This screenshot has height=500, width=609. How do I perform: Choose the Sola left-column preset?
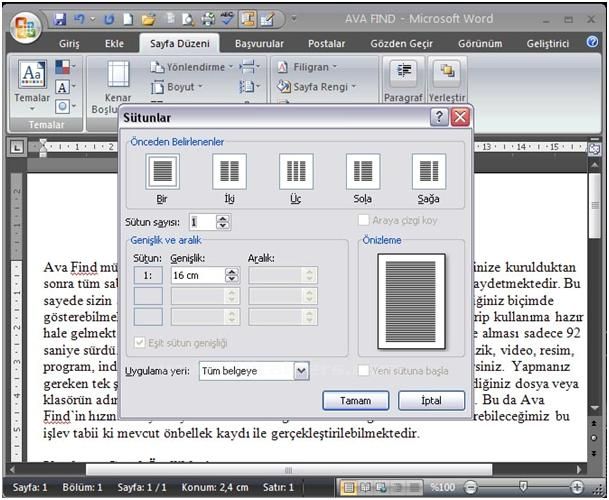363,171
